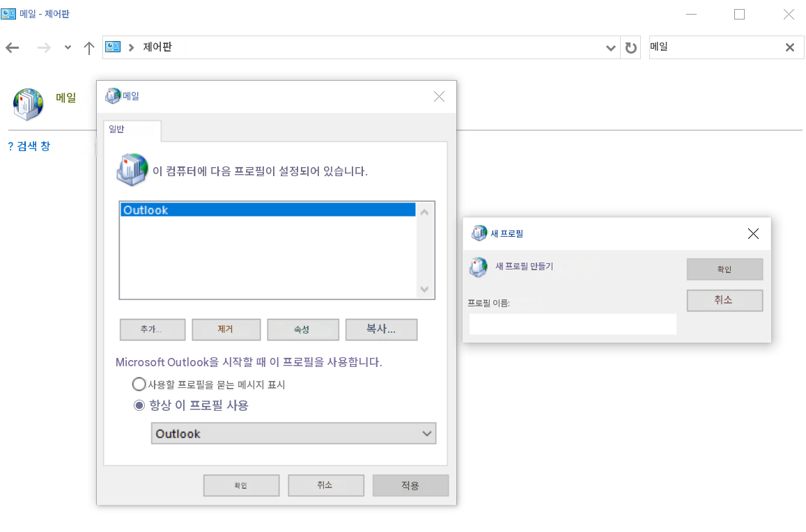Screen dimensions: 806x532
Task: Click the green 메일 item link
Action: (x=65, y=97)
